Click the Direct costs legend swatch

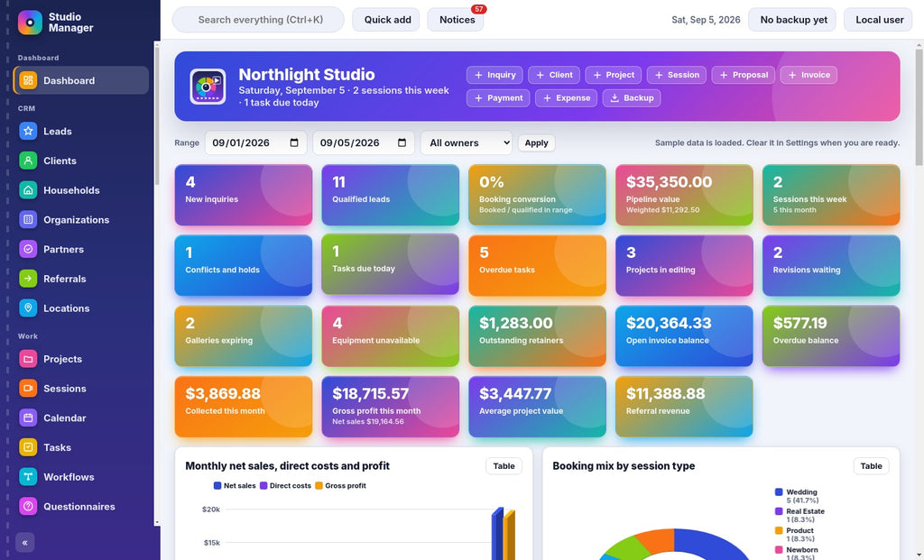(263, 486)
